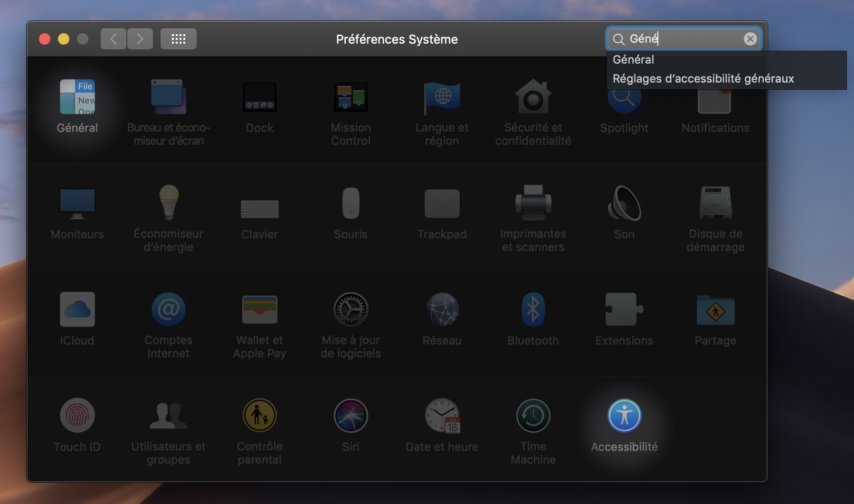The image size is (854, 504).
Task: Open the Bluetooth preferences icon
Action: (x=533, y=310)
